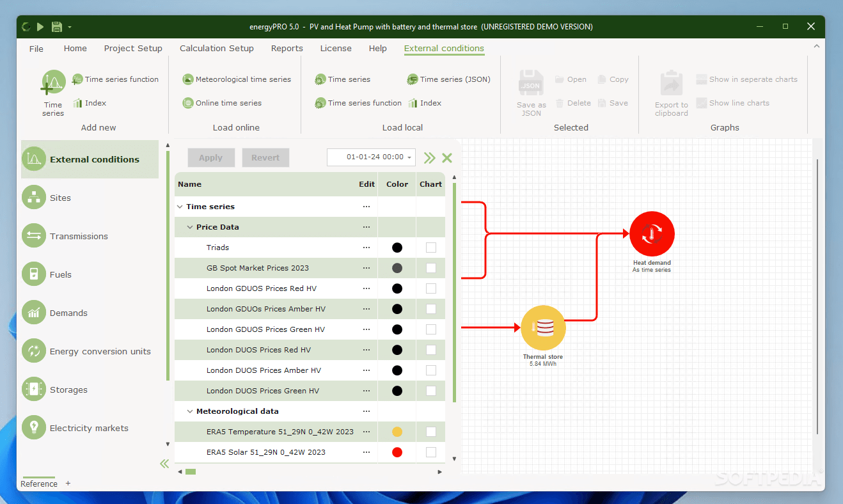843x504 pixels.
Task: Add new Time series function
Action: [115, 79]
